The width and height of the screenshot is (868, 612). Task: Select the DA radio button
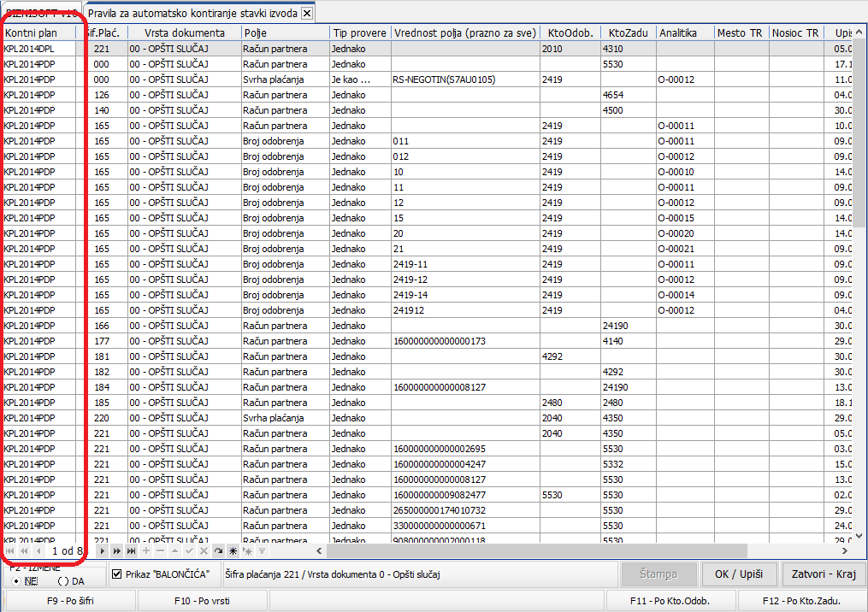(x=64, y=580)
